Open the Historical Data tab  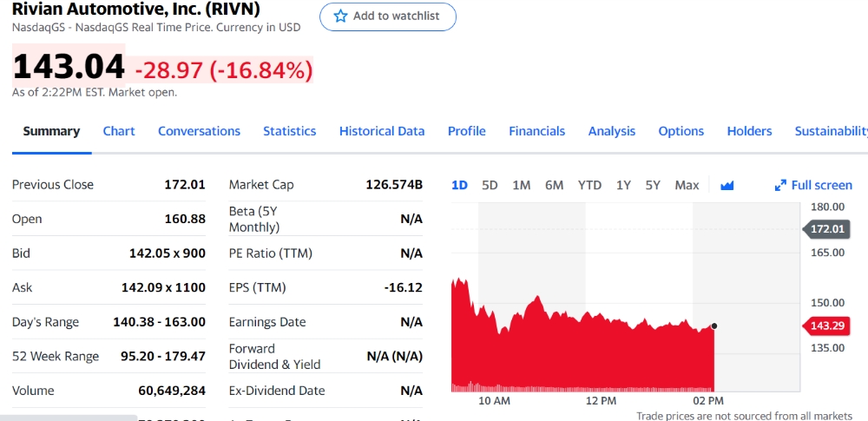(x=382, y=131)
